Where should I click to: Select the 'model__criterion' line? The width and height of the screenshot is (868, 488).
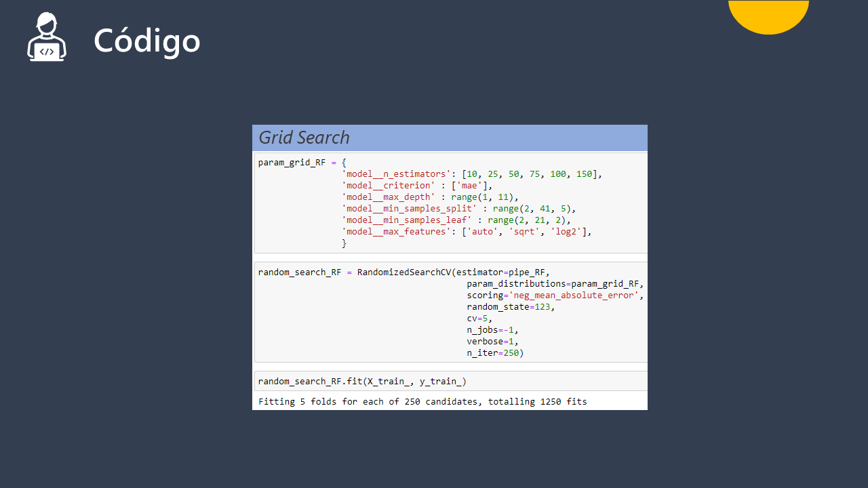click(x=417, y=186)
